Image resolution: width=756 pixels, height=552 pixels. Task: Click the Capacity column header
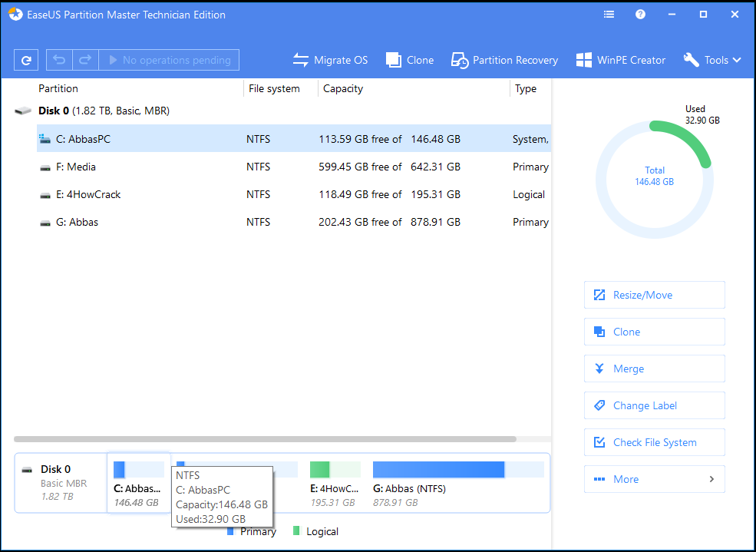[x=343, y=89]
